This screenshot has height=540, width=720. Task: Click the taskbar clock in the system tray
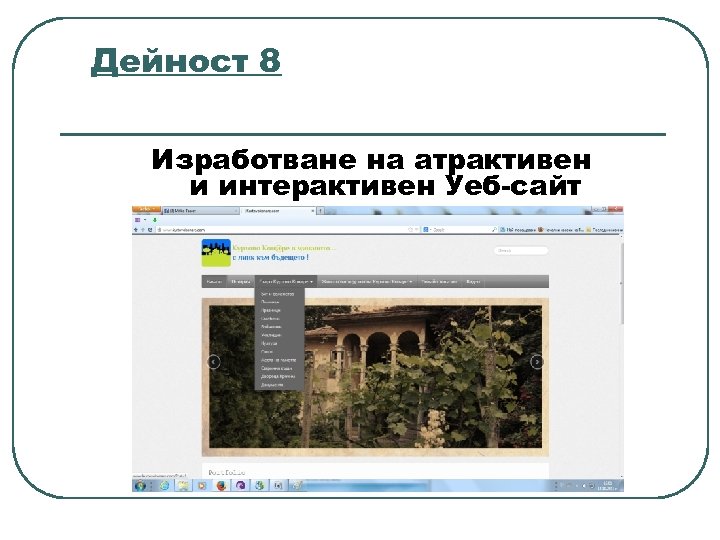pyautogui.click(x=608, y=485)
